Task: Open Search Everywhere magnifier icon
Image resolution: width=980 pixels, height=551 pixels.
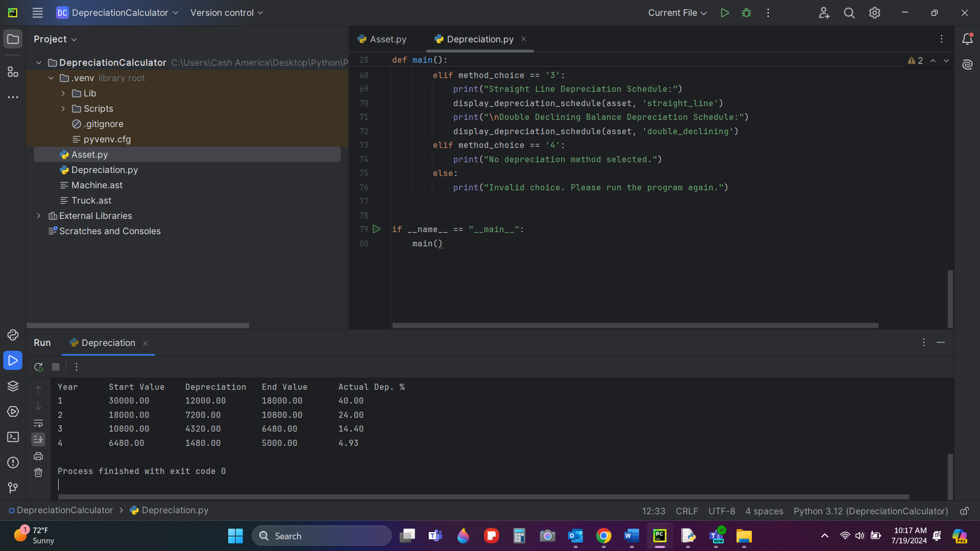Action: coord(849,13)
